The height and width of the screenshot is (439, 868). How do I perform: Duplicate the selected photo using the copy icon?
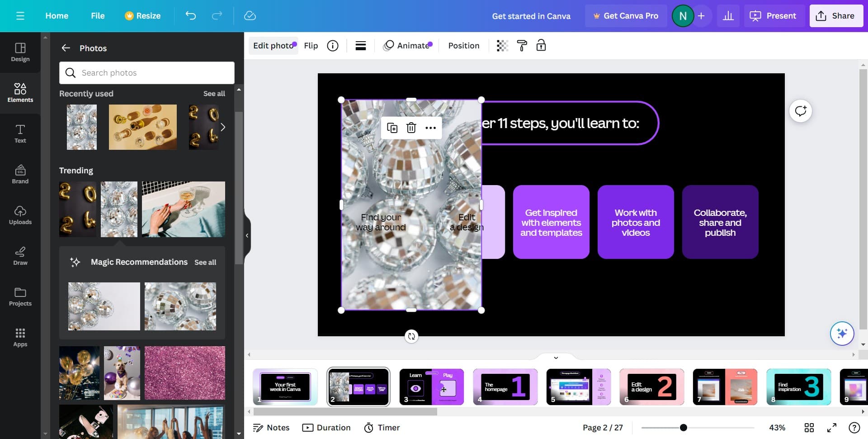point(392,128)
